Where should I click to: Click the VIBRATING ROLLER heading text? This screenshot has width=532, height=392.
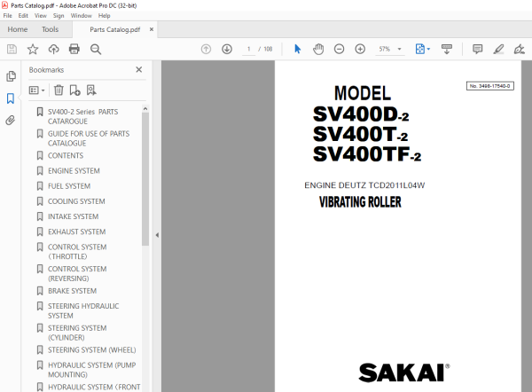click(360, 202)
